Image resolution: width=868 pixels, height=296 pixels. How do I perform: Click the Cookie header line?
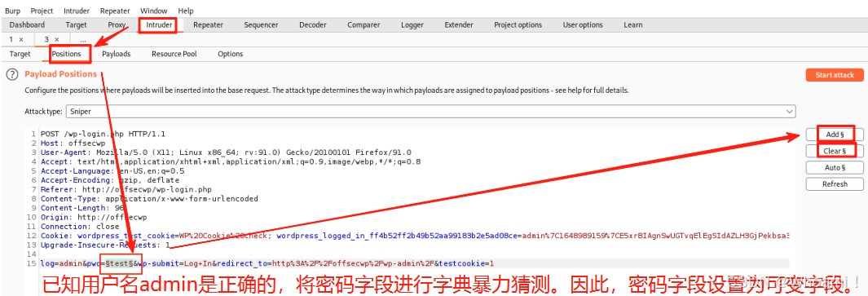[x=415, y=236]
